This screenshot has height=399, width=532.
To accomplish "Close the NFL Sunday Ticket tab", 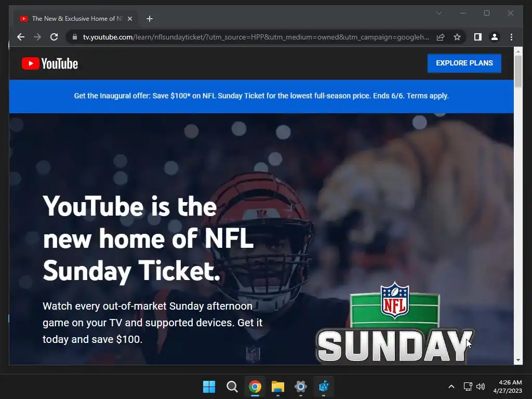I will point(129,19).
